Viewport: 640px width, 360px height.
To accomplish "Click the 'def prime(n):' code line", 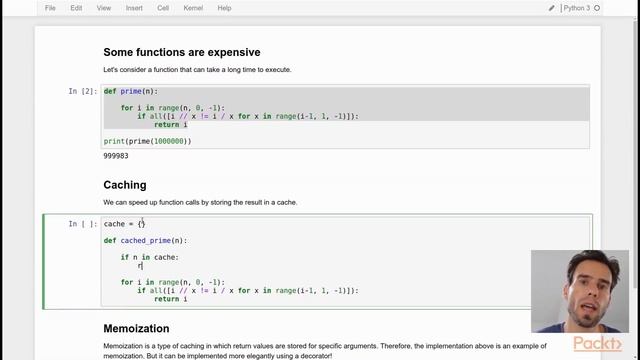I will (131, 91).
